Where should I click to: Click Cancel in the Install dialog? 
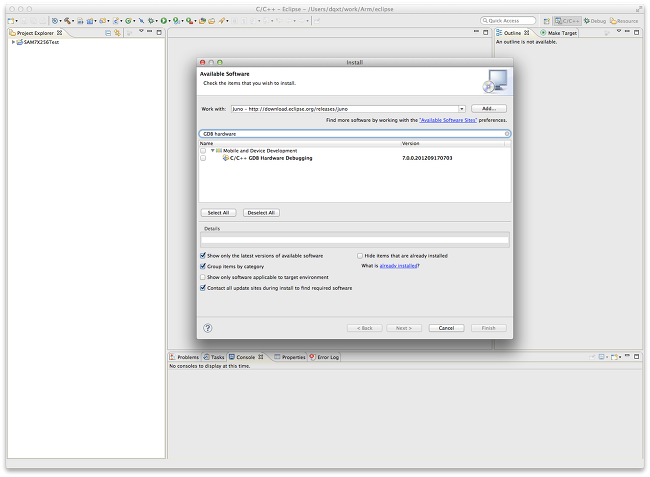coord(446,328)
